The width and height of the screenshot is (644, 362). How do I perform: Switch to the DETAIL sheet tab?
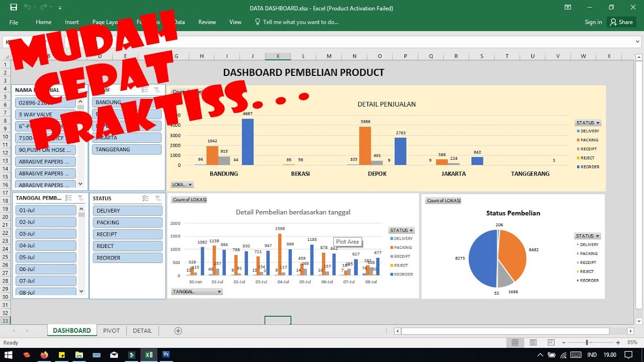(x=142, y=331)
